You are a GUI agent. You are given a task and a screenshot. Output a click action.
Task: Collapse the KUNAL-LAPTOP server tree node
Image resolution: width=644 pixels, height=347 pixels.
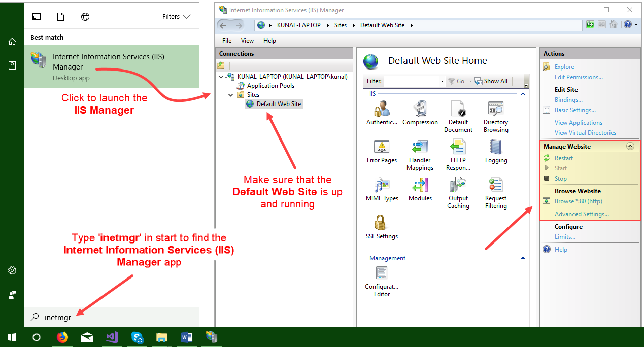(x=221, y=77)
